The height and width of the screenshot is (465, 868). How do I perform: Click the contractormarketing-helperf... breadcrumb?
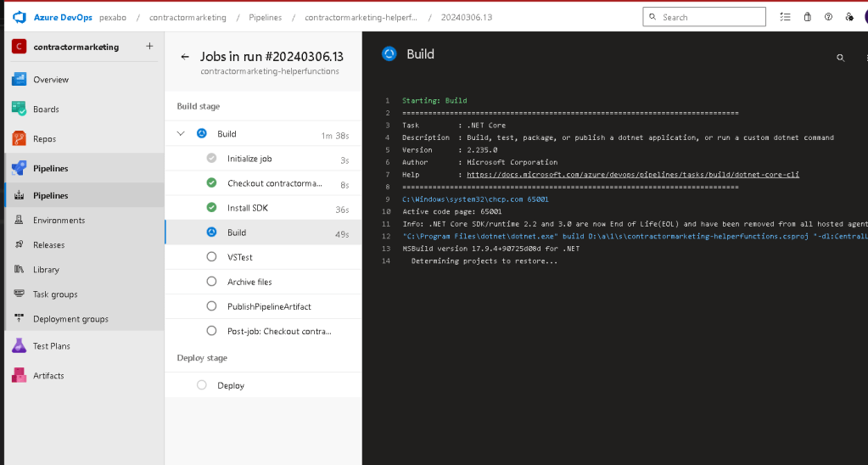(x=361, y=17)
